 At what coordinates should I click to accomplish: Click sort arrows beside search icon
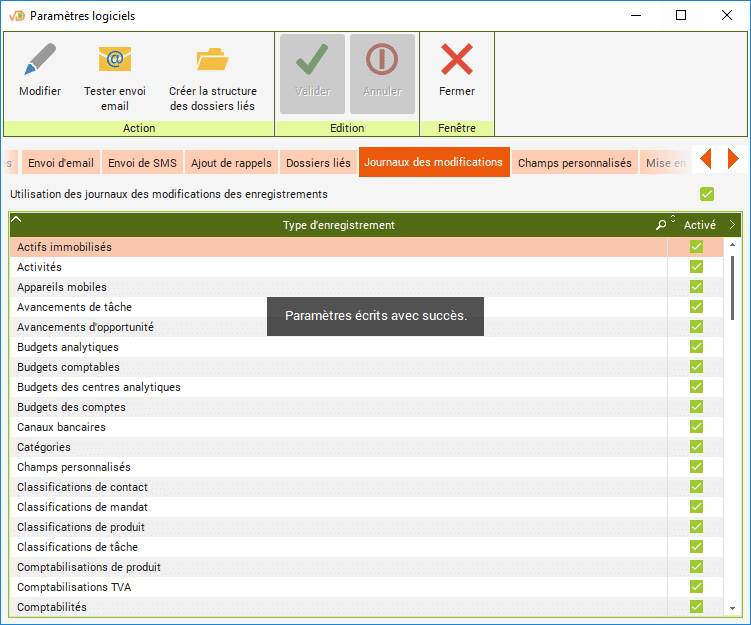click(673, 221)
